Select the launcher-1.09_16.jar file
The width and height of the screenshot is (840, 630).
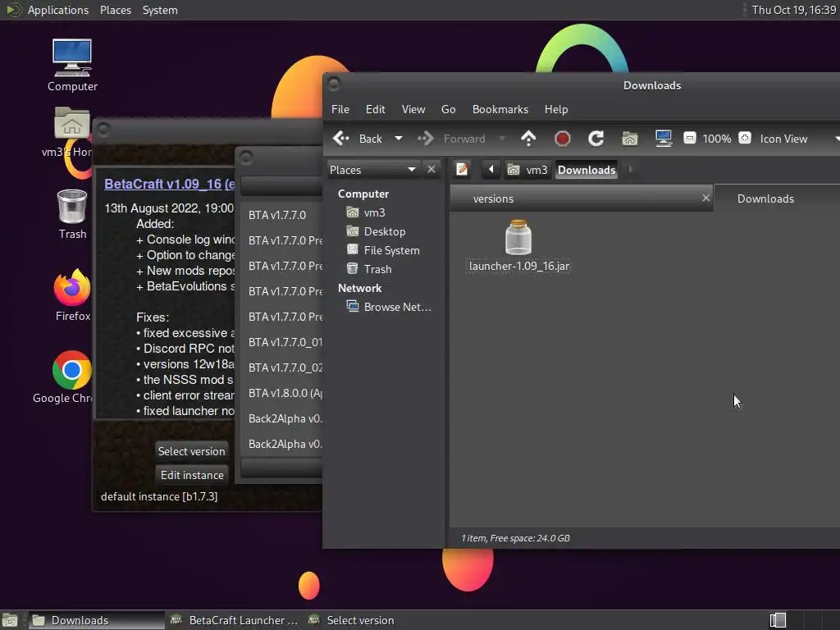518,246
